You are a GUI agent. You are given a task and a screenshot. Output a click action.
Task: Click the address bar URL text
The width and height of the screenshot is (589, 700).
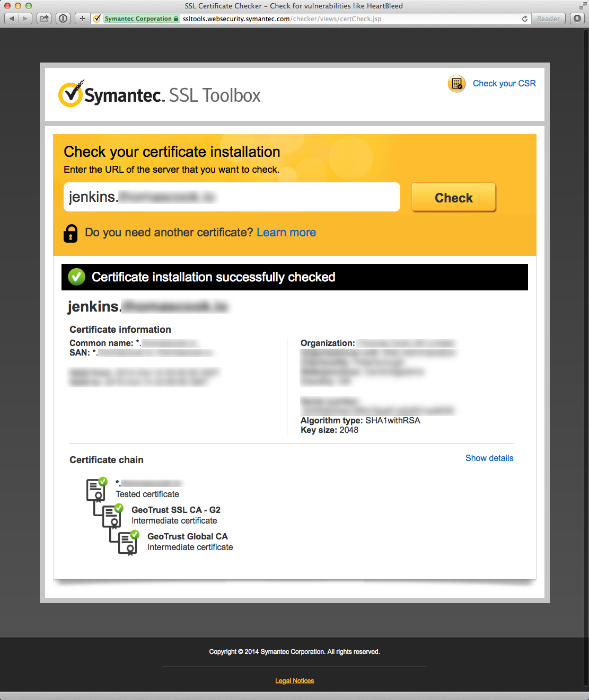pos(282,19)
